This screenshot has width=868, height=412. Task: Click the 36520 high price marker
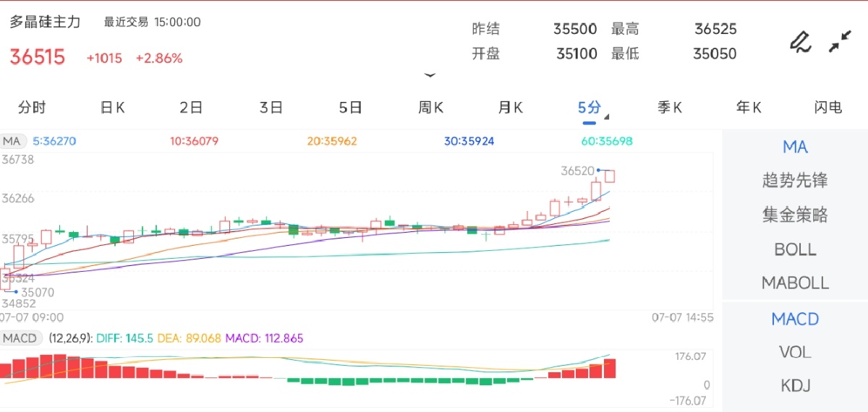577,171
